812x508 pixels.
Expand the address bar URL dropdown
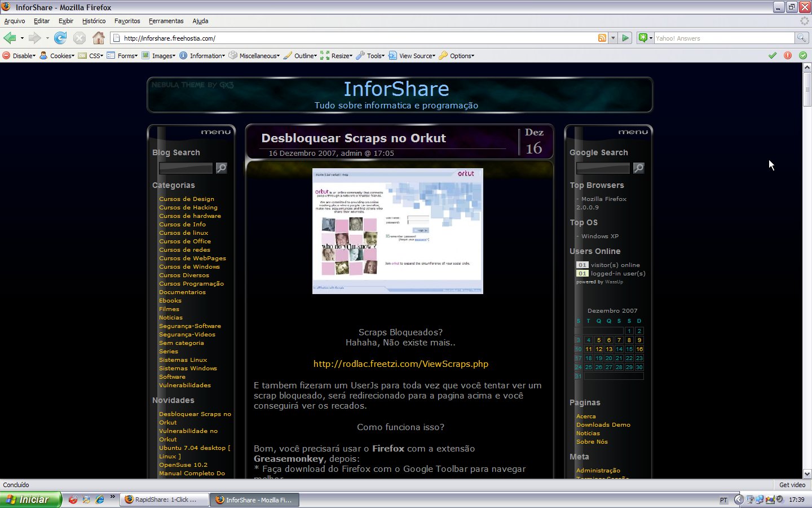pos(613,38)
